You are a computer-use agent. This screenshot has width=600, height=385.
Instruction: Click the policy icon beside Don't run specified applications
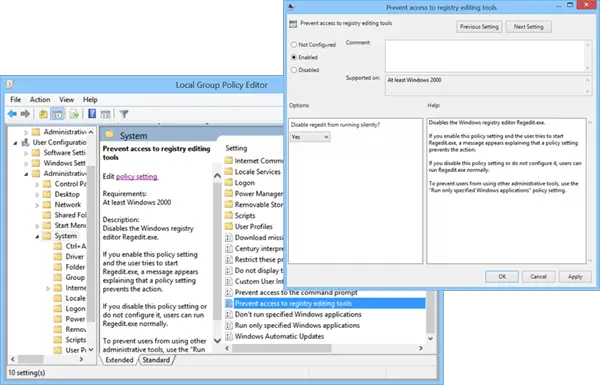tap(229, 314)
